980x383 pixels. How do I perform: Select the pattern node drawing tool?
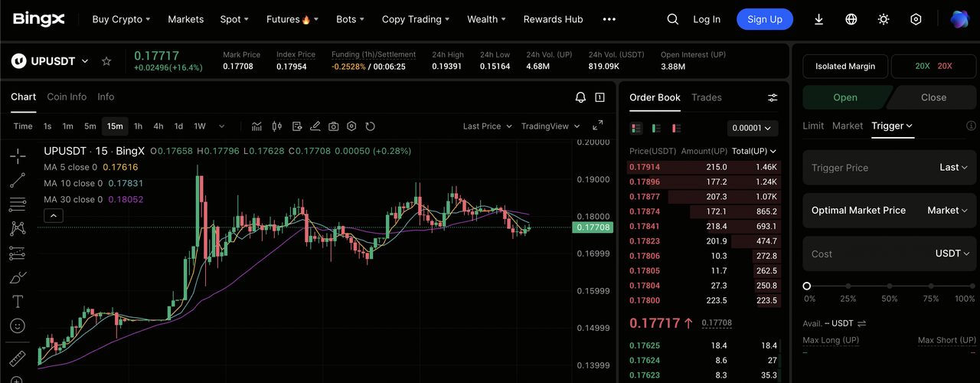[x=18, y=228]
